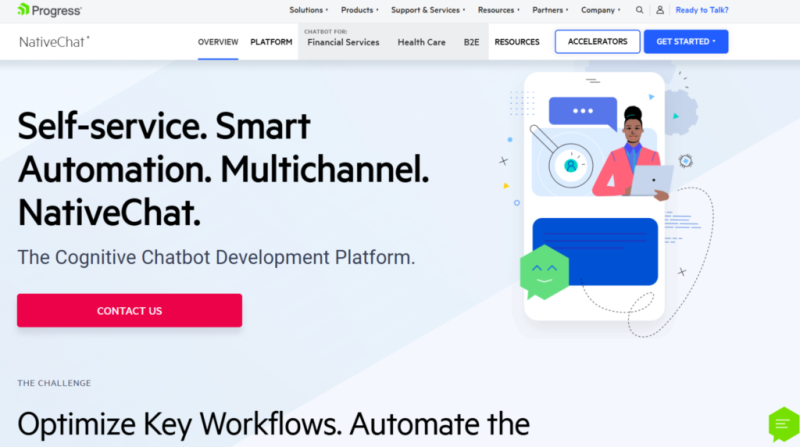Click the green smiley chatbot illustration
Image resolution: width=800 pixels, height=447 pixels.
[x=544, y=272]
